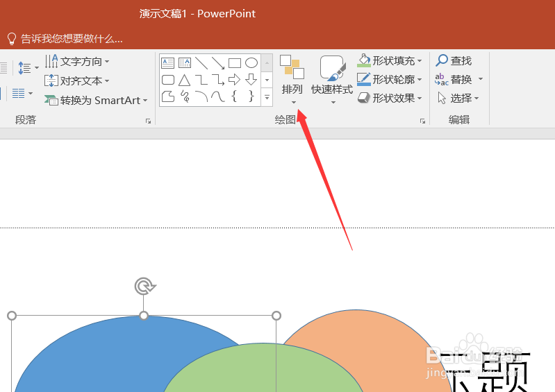Open Convert to SmartArt menu
Screen dimensions: 555x392
(x=96, y=101)
